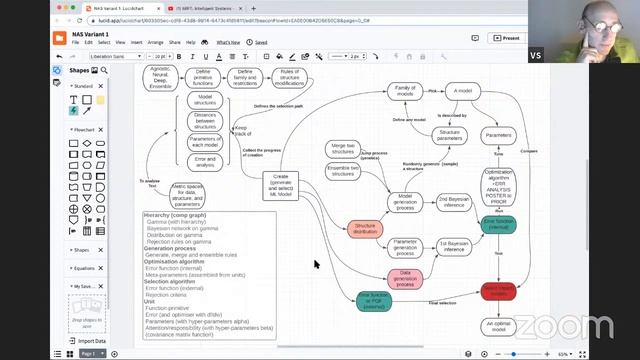Select the yellow note shape
Viewport: 640px width, 360px height.
(x=100, y=100)
